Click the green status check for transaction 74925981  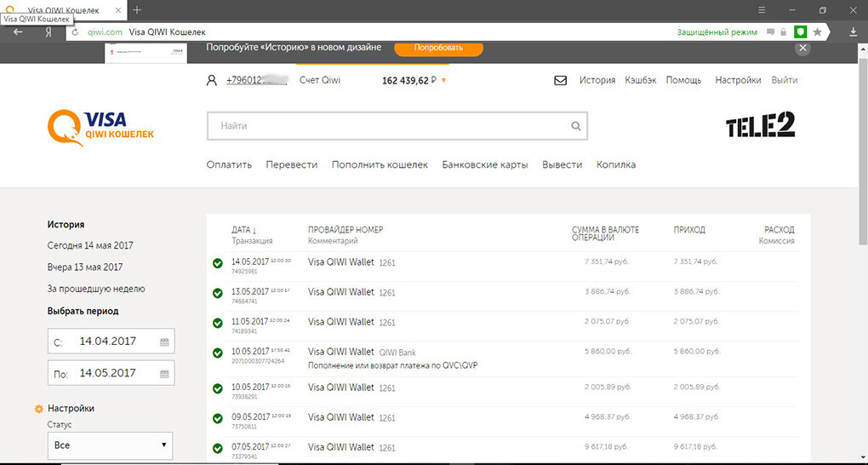tap(218, 263)
